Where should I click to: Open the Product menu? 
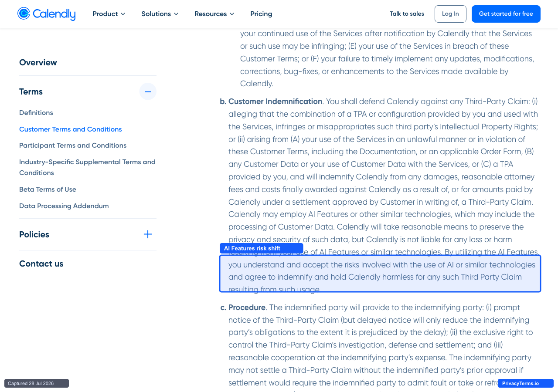109,14
